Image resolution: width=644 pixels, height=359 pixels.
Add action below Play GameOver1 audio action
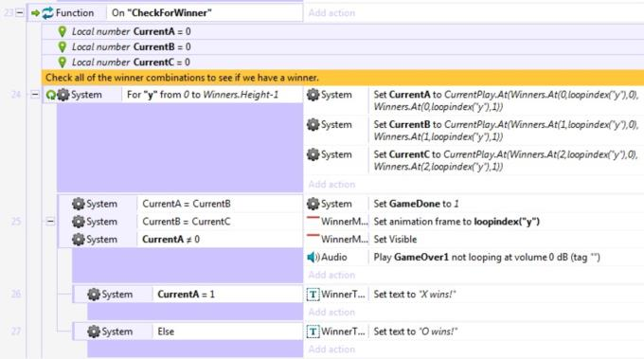coord(331,276)
